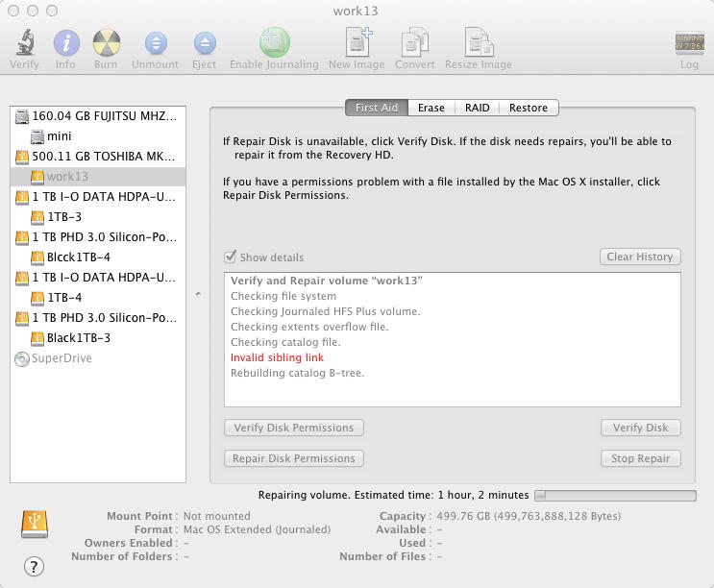Select 160.04 GB FUJITSU disk in sidebar
This screenshot has width=714, height=588.
[x=98, y=116]
